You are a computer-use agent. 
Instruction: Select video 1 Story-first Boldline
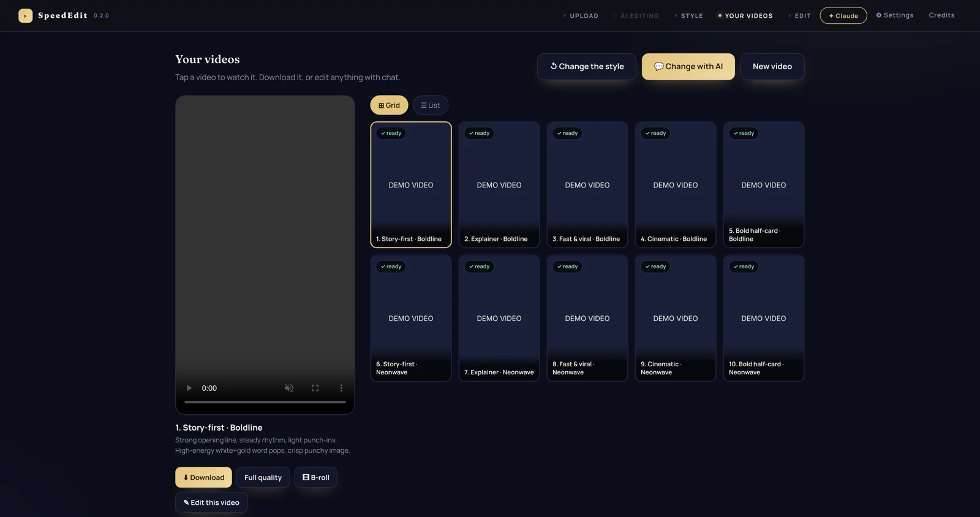point(411,184)
